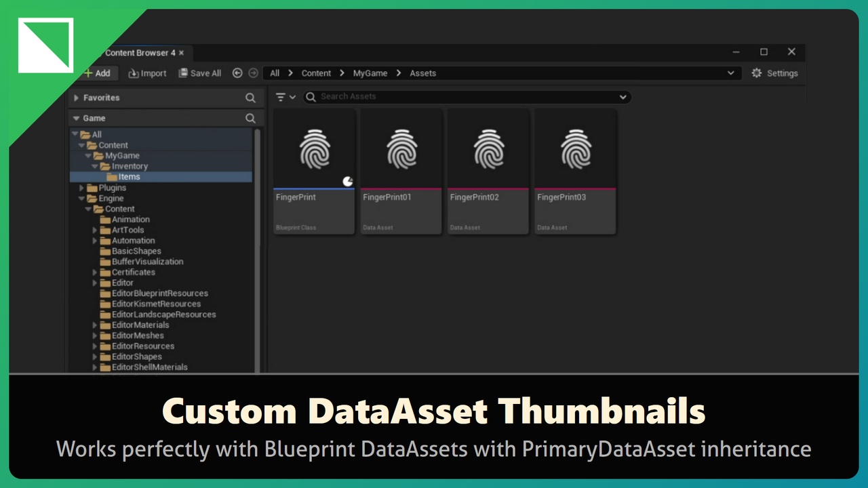
Task: Collapse the MyGame folder arrow
Action: (x=88, y=156)
